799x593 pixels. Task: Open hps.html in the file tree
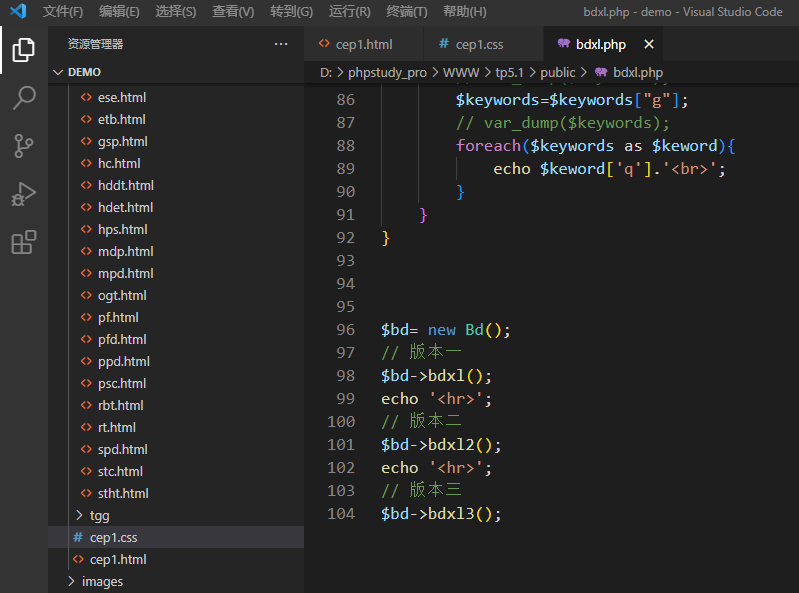coord(176,229)
